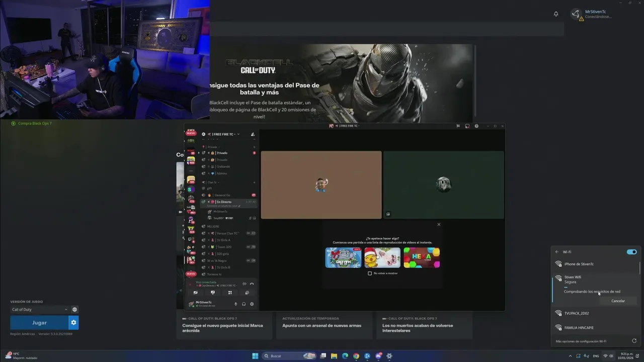Mute microphone in Discord user panel
Viewport: 644px width, 362px height.
[x=235, y=304]
